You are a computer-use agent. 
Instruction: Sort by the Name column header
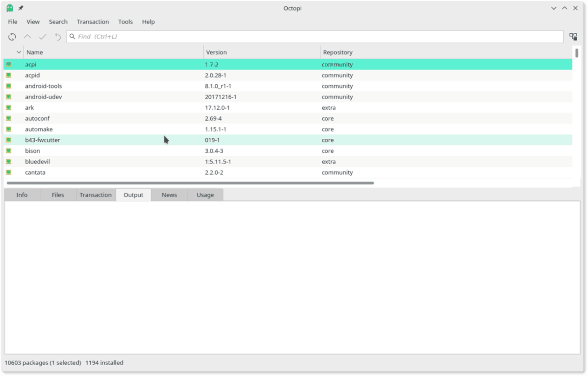[113, 52]
